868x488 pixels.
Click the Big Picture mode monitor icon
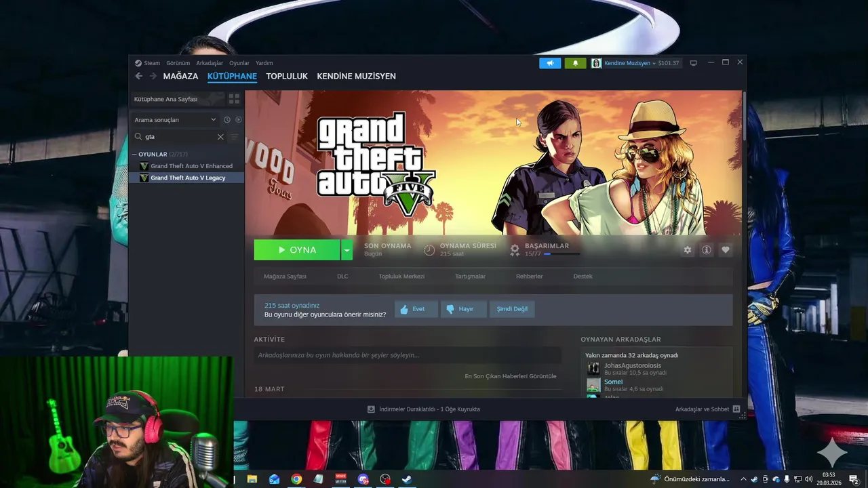coord(693,63)
